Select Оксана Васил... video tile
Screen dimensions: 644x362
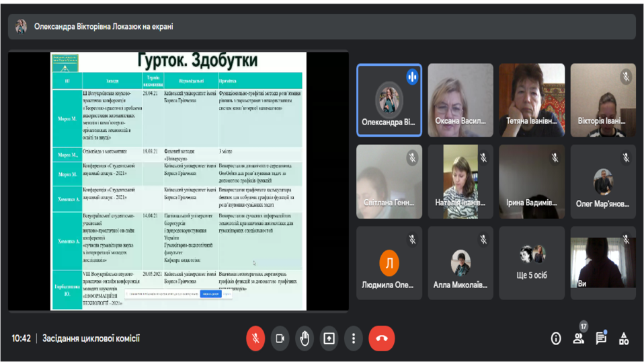460,100
